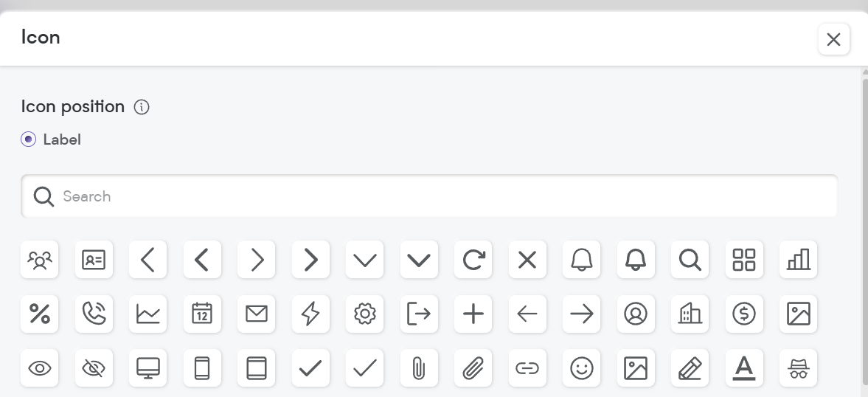
Task: Select the Label radio button
Action: click(x=28, y=139)
